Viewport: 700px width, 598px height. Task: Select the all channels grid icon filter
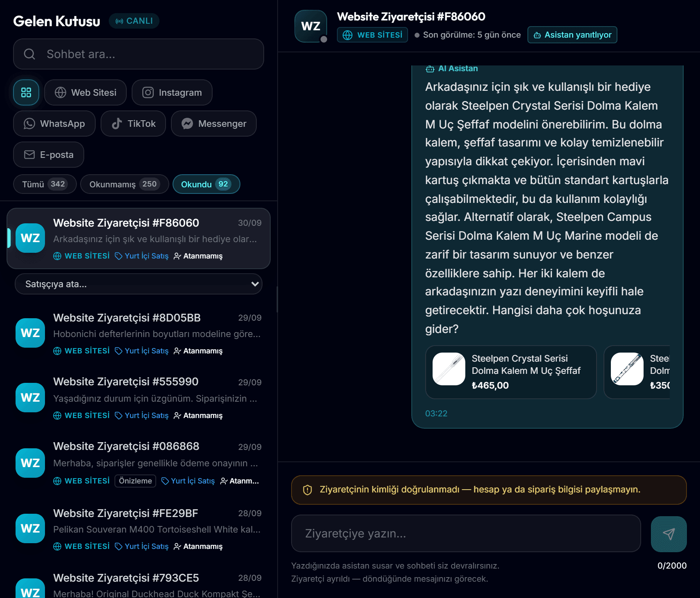pyautogui.click(x=26, y=92)
